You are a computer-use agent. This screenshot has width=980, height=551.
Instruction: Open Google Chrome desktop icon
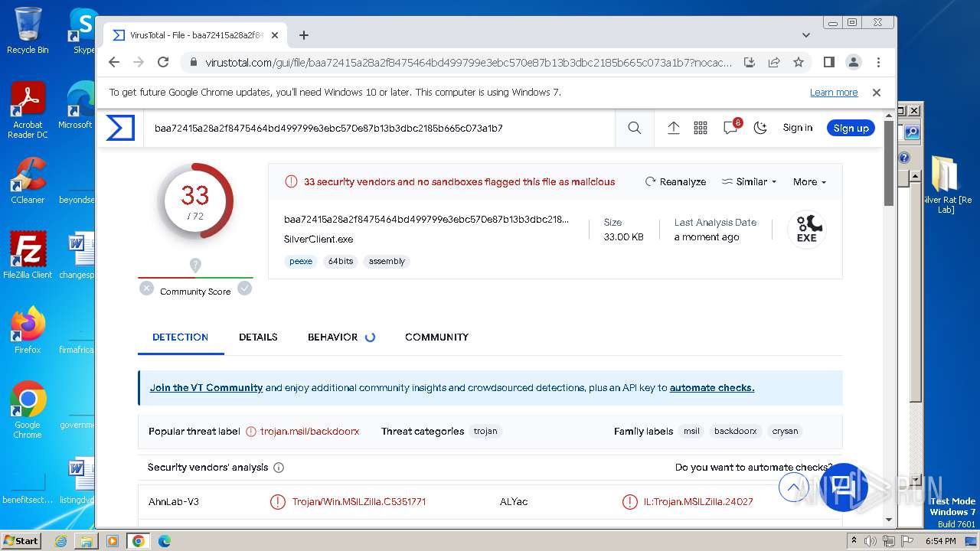[x=28, y=410]
